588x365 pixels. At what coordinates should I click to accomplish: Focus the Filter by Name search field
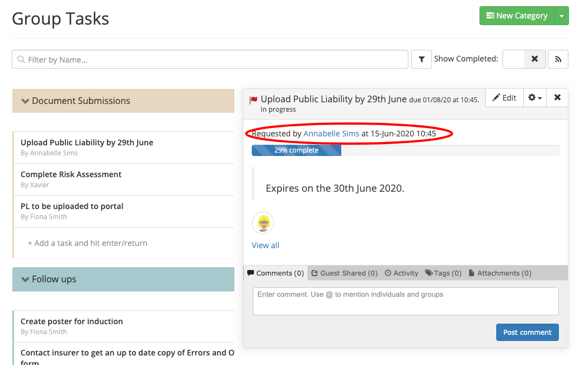210,60
